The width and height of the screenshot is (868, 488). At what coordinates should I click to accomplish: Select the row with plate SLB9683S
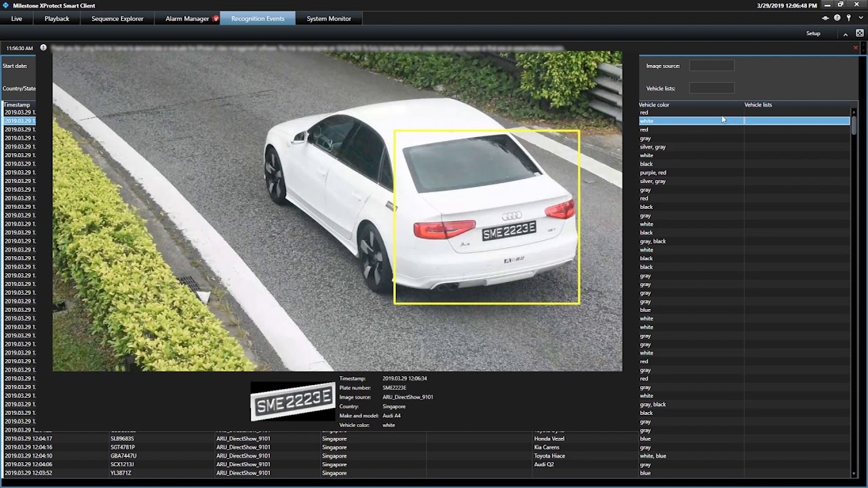427,439
